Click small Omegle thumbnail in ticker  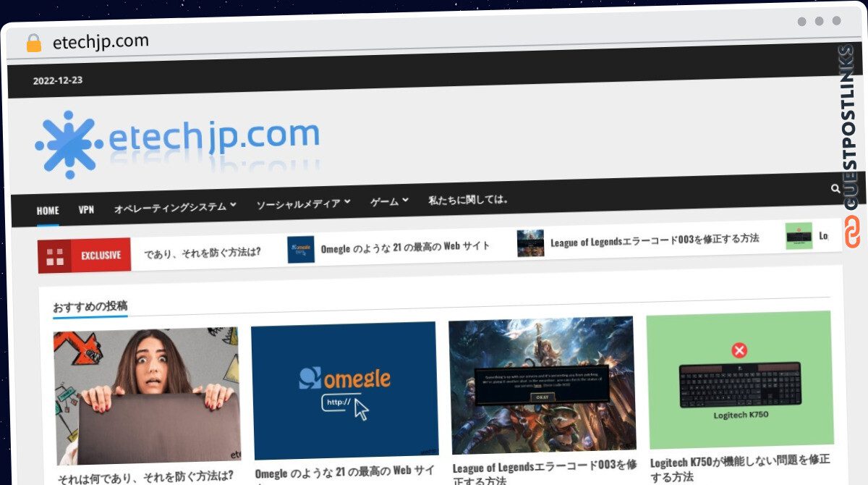[x=301, y=250]
